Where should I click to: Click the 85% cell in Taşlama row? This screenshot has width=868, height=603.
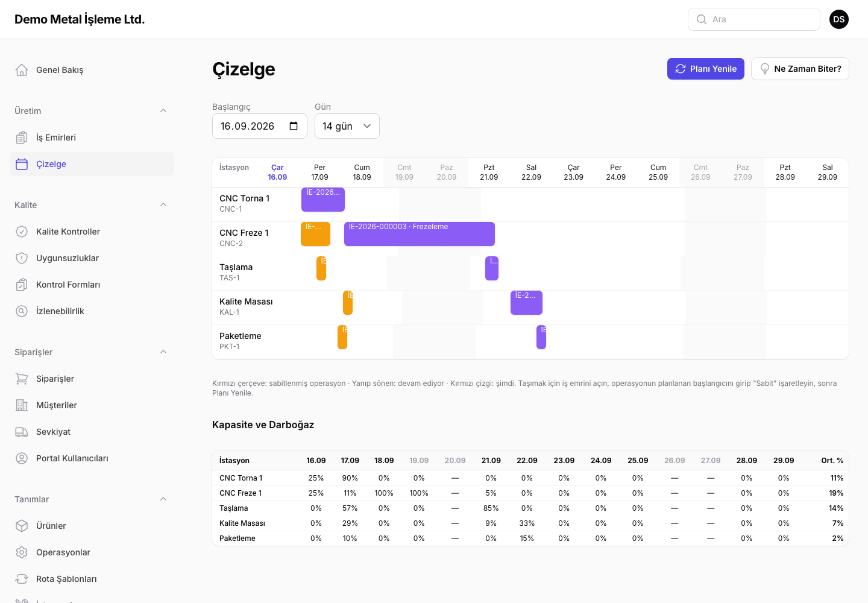pyautogui.click(x=491, y=508)
